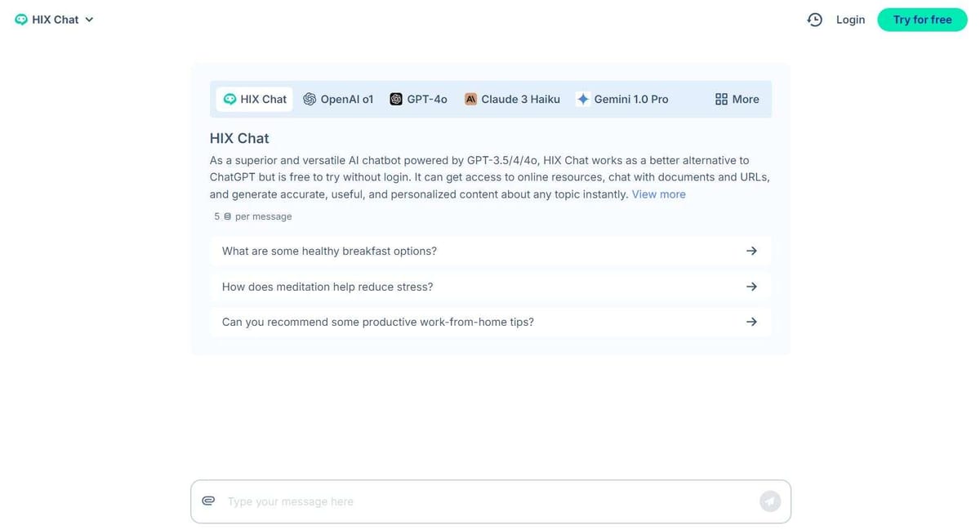Viewport: 980px width, 530px height.
Task: Click the send message paper-plane button
Action: (x=770, y=501)
